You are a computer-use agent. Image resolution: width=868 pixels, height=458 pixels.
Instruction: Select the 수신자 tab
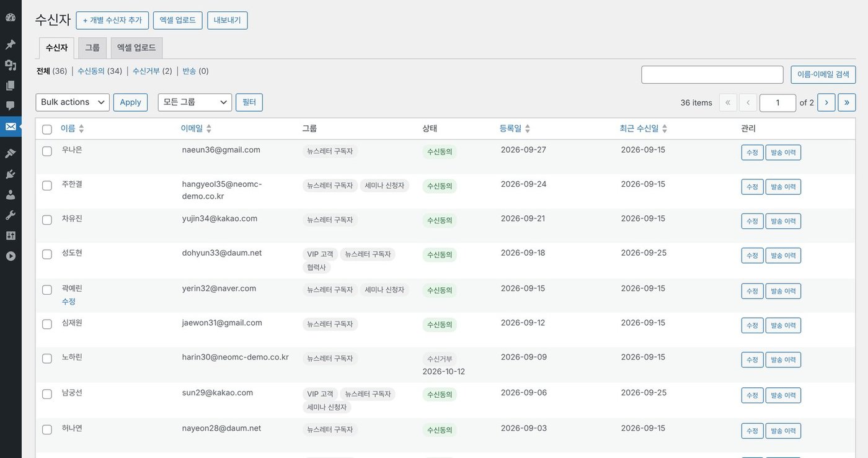coord(56,48)
